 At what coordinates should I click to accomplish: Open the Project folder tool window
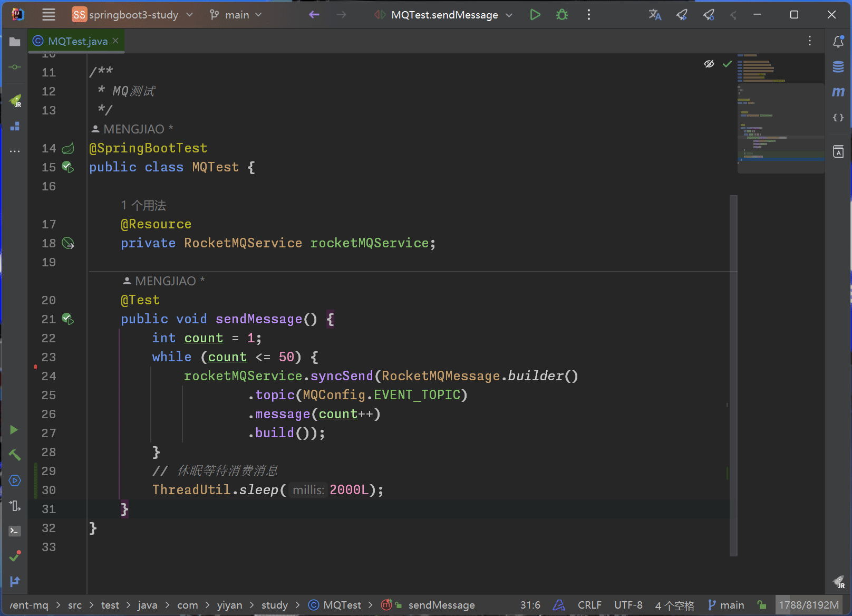click(x=15, y=42)
